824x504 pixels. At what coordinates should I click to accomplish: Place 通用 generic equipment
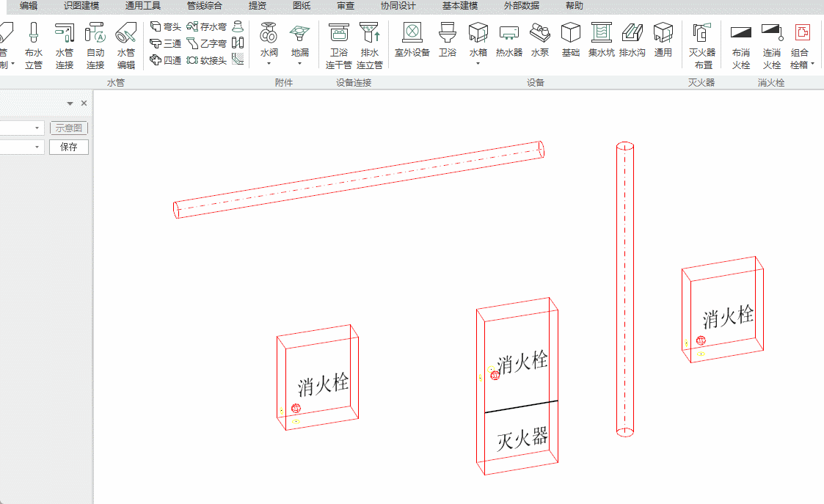tap(663, 40)
